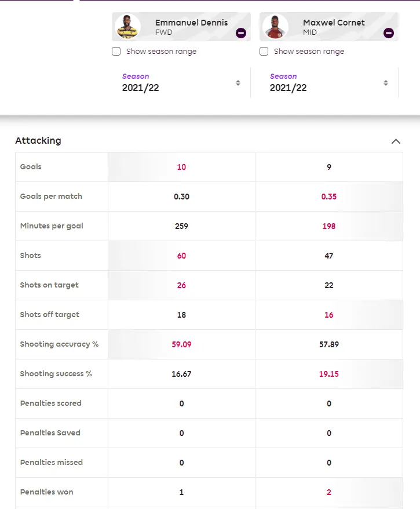
Task: Click Cornet's shooting success 19.15 value
Action: (329, 374)
